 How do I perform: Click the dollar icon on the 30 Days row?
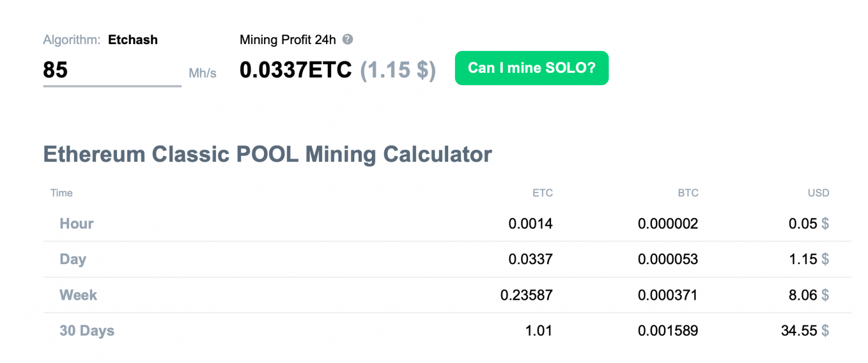point(826,330)
